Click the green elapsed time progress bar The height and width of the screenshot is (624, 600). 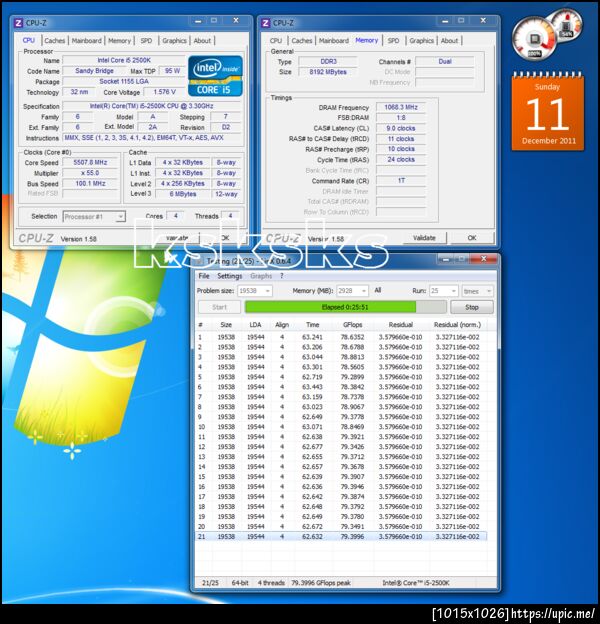point(345,307)
